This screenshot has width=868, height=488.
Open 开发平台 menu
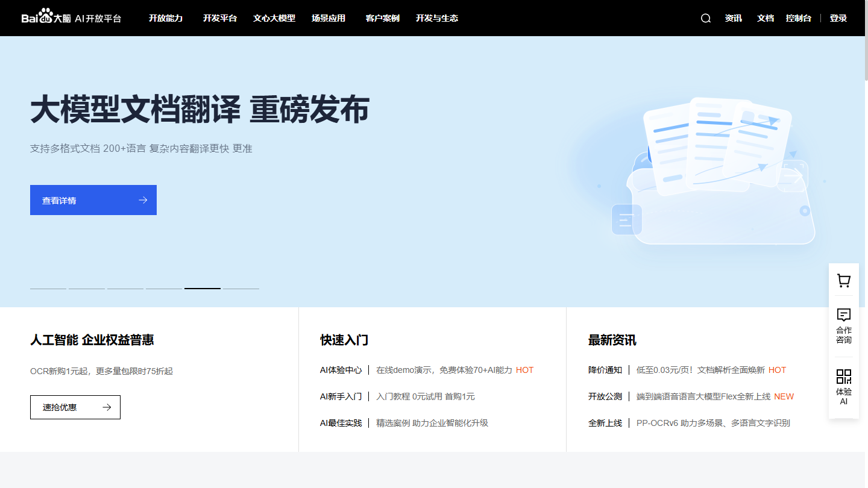pyautogui.click(x=220, y=18)
